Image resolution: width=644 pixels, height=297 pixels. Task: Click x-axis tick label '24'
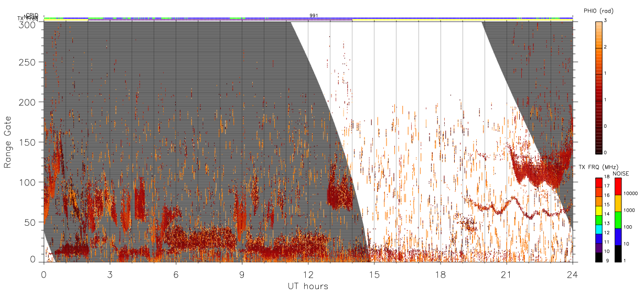[x=572, y=273]
